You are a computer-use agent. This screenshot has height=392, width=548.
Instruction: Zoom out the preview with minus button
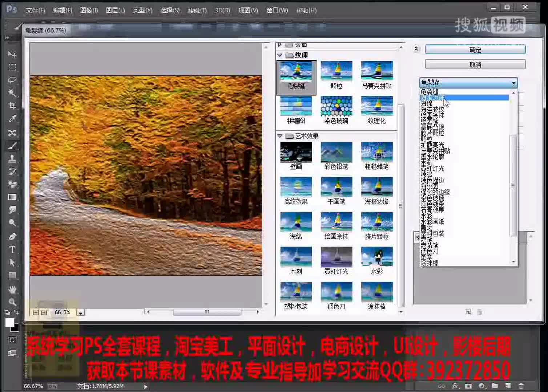36,312
